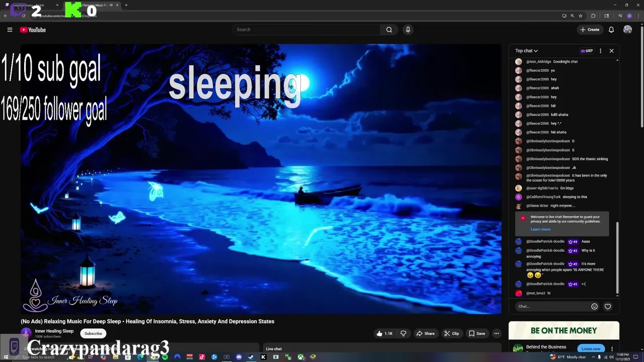
Task: Share the relaxing music video
Action: [x=425, y=333]
